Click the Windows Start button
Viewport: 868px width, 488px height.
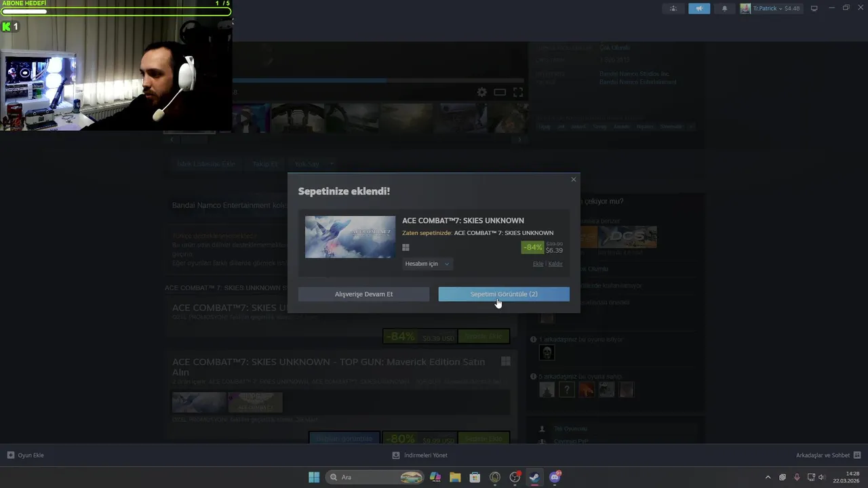tap(314, 477)
